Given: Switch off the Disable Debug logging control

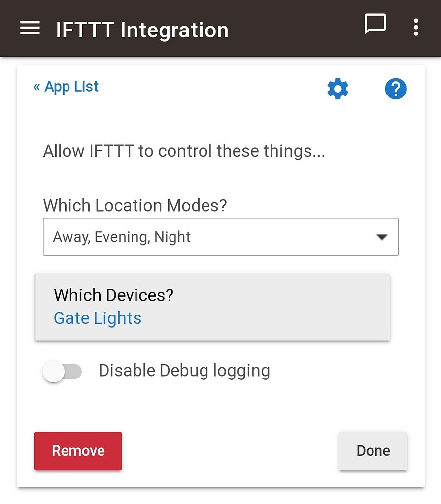Looking at the screenshot, I should pyautogui.click(x=63, y=372).
